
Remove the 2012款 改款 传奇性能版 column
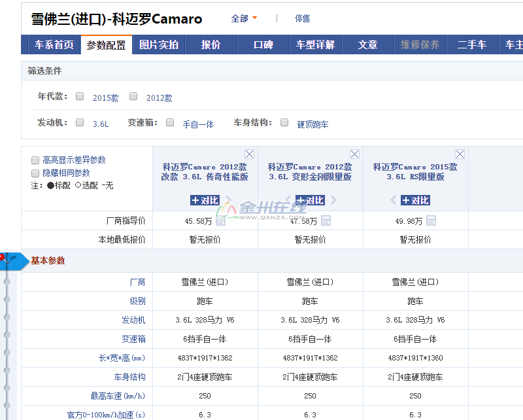[249, 154]
